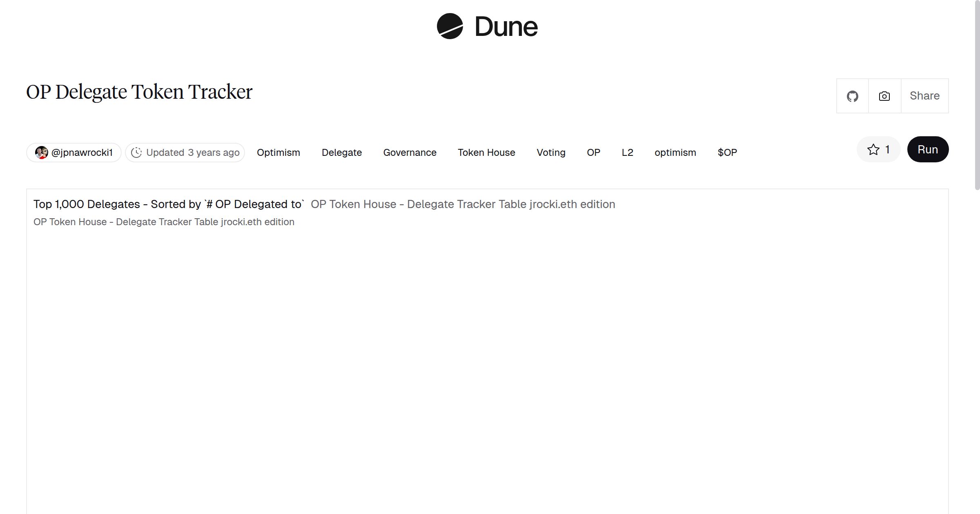The width and height of the screenshot is (980, 514).
Task: Open the GitHub icon in the toolbar
Action: coord(852,96)
